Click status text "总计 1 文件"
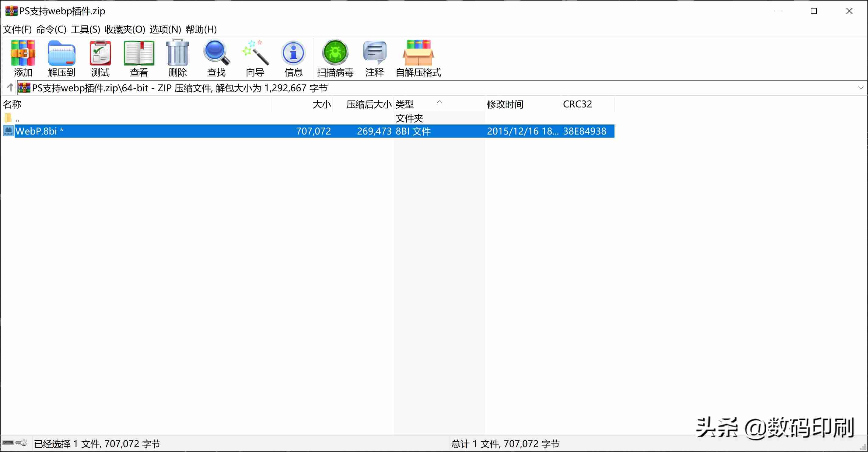 (475, 443)
